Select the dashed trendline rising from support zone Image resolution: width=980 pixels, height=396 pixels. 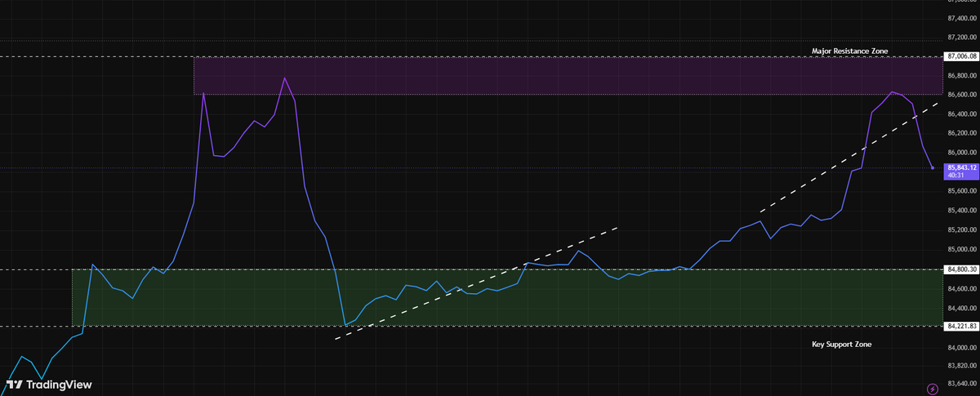476,283
